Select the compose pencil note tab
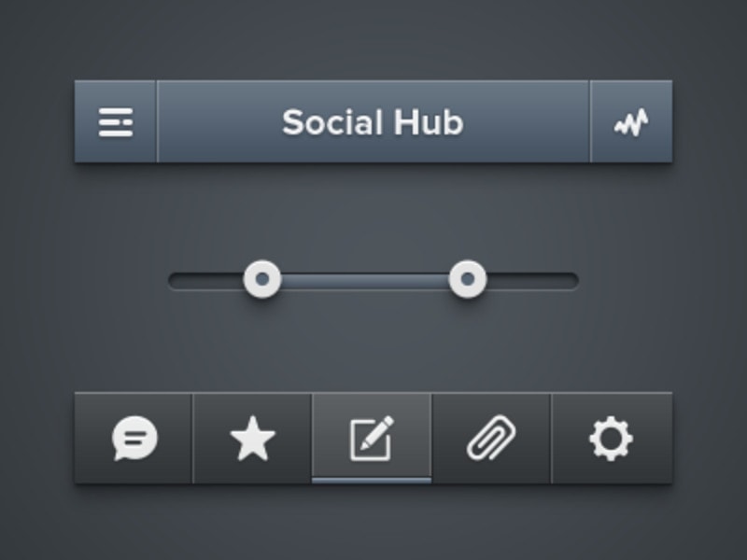747x560 pixels. coord(372,438)
